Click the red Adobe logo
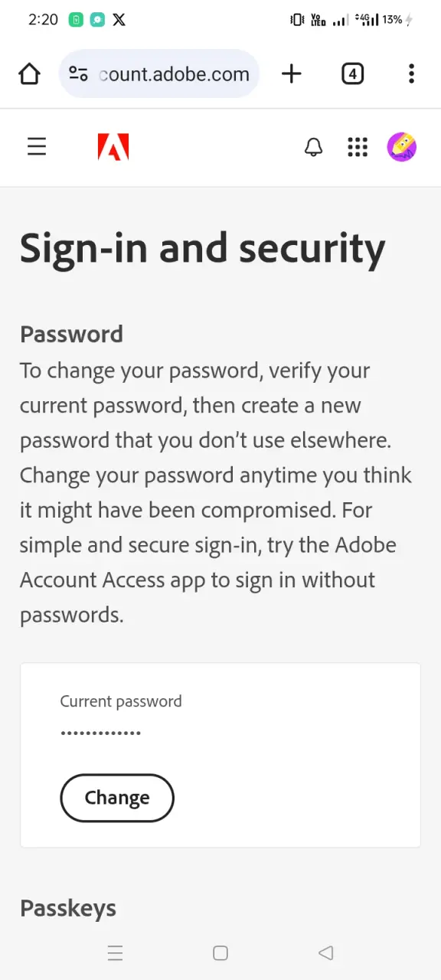This screenshot has width=441, height=980. (113, 147)
